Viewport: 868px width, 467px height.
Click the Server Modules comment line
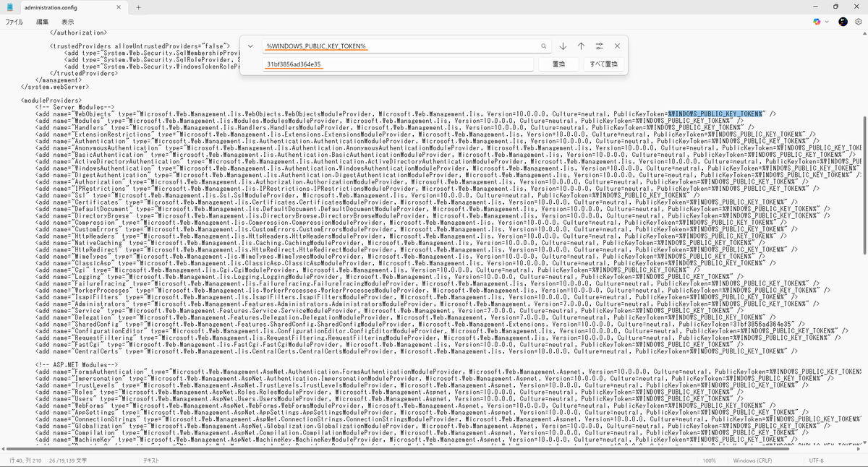(x=74, y=107)
